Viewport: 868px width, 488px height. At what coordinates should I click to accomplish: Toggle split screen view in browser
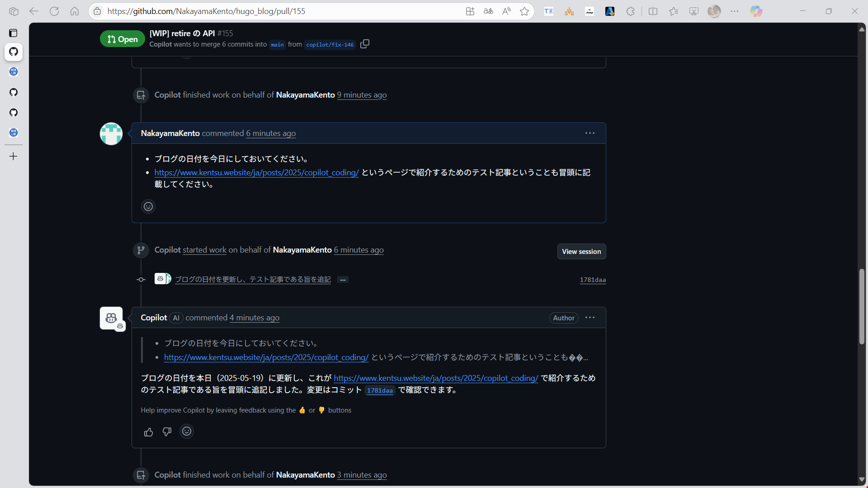[x=653, y=11]
